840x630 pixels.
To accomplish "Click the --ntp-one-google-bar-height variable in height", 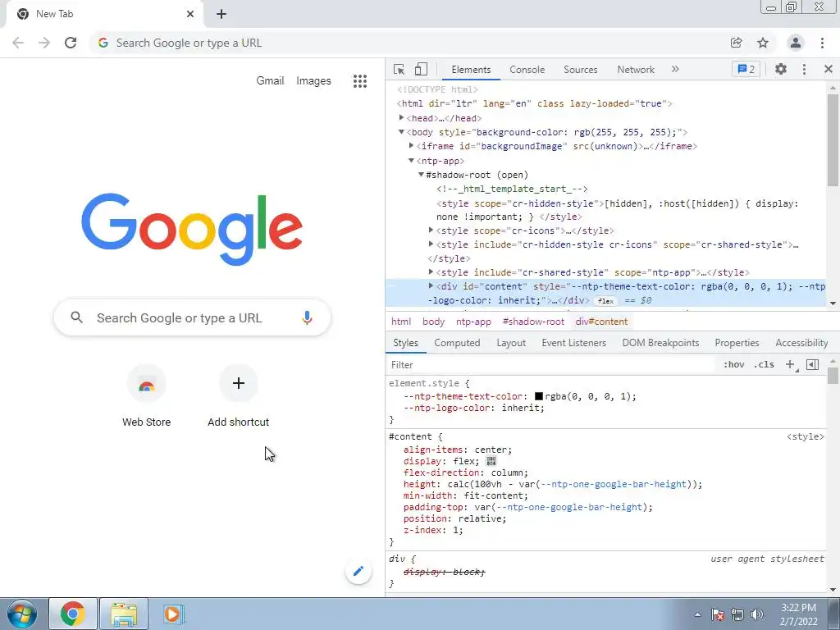I will click(x=614, y=484).
